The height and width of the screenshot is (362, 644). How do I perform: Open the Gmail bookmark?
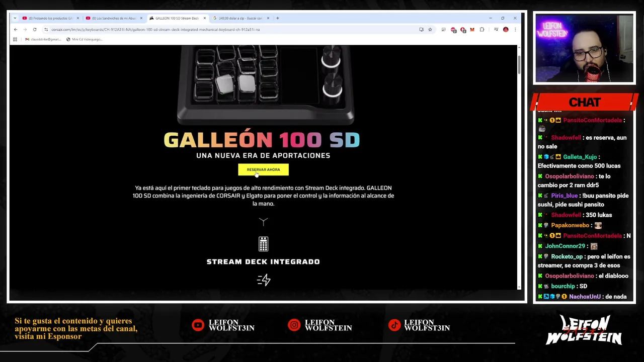click(43, 39)
